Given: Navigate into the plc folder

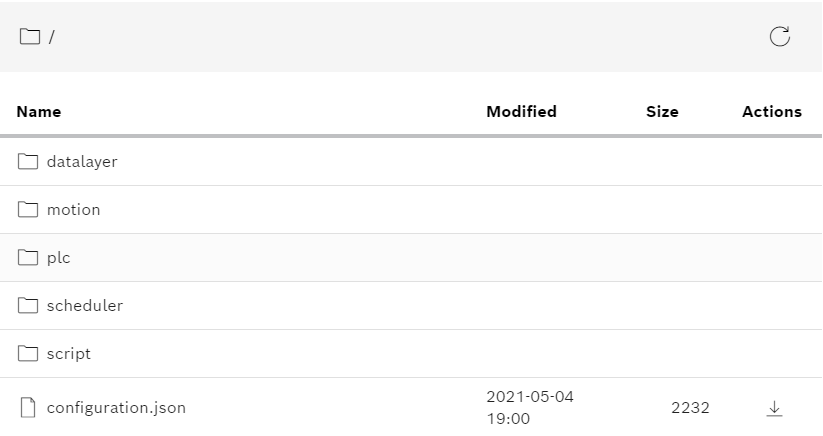Looking at the screenshot, I should click(59, 257).
